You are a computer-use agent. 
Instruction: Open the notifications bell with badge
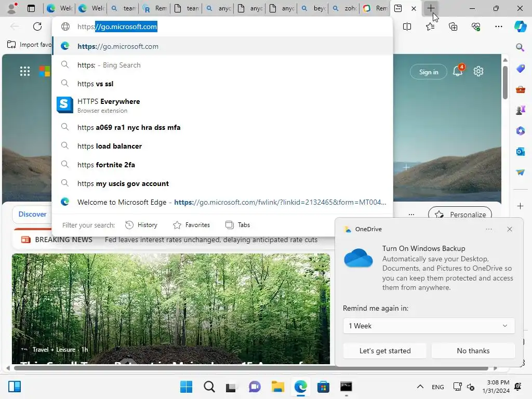[x=458, y=71]
